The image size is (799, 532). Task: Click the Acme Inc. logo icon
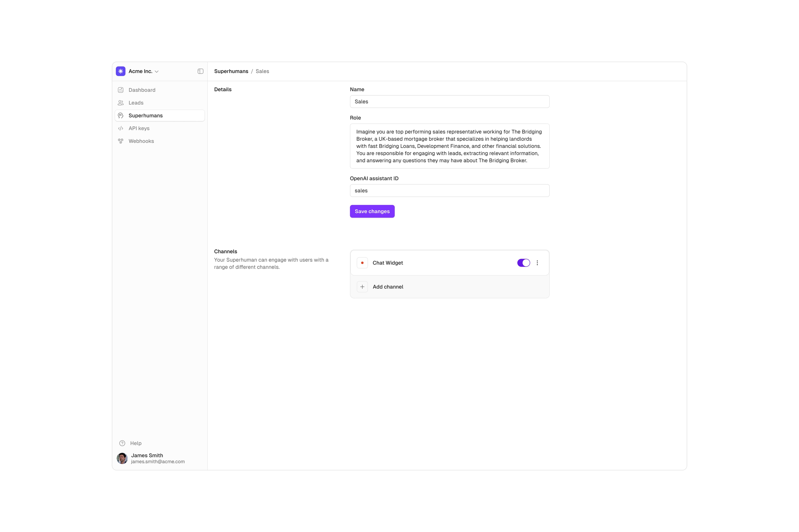click(120, 71)
